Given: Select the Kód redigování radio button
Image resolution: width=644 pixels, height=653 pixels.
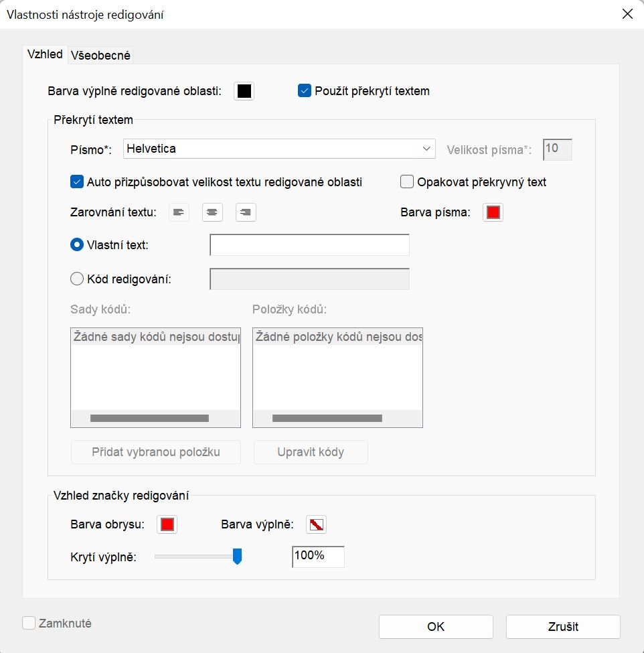Looking at the screenshot, I should coord(77,279).
